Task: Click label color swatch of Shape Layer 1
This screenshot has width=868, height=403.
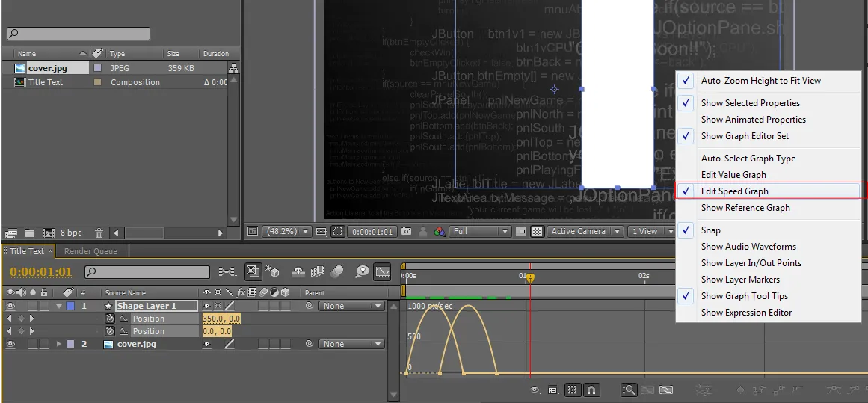Action: click(70, 306)
